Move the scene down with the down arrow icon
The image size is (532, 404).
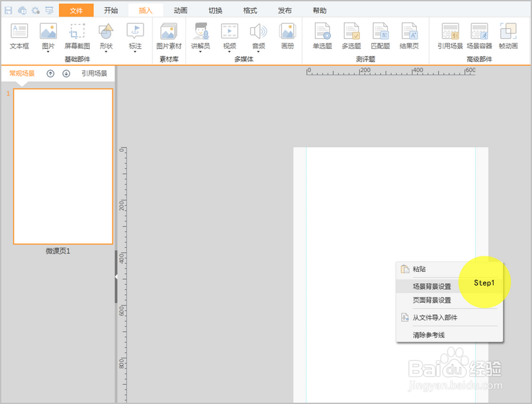[66, 73]
